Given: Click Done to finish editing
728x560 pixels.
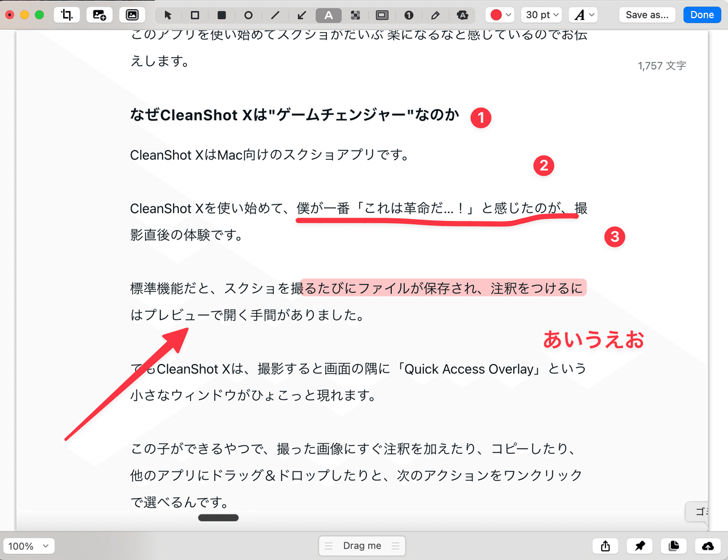Looking at the screenshot, I should coord(702,14).
